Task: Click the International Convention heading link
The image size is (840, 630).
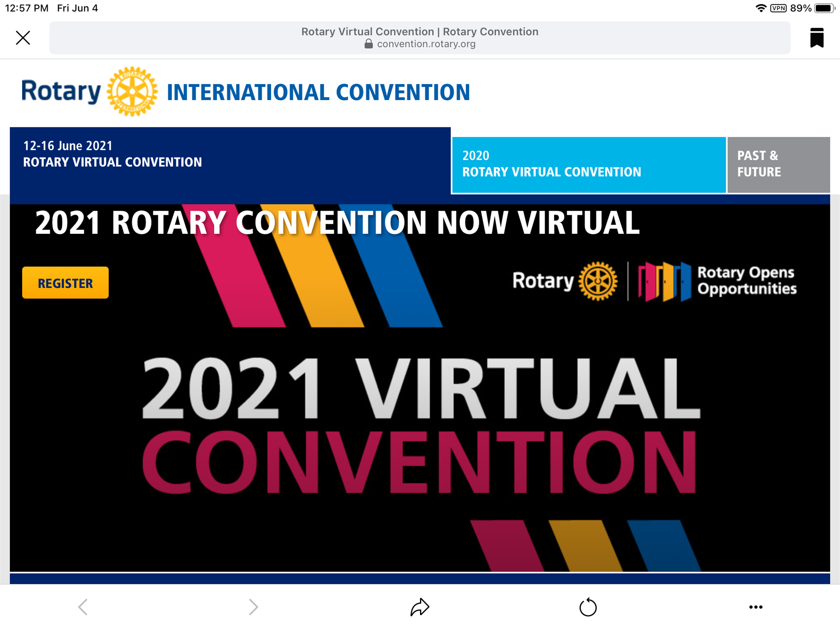Action: tap(318, 92)
